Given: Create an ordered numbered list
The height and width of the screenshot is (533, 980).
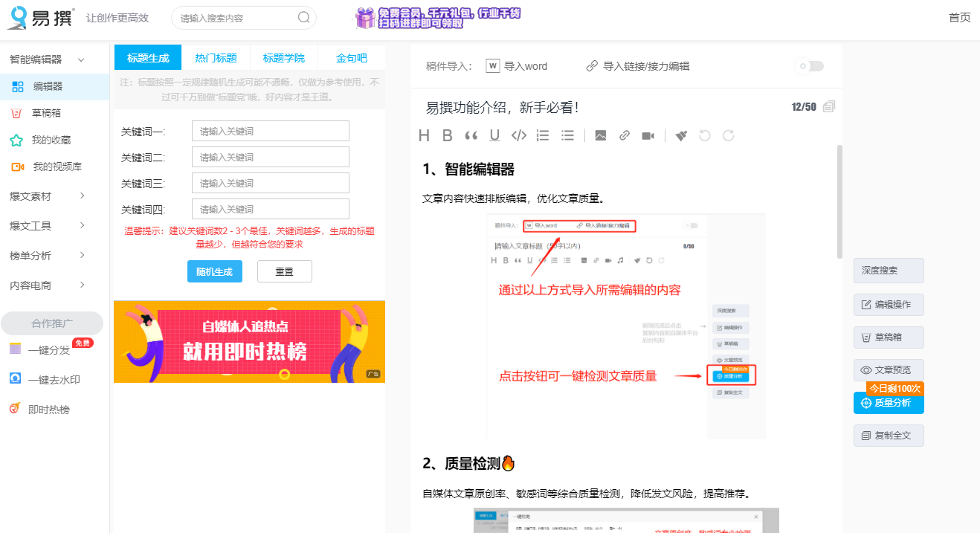Looking at the screenshot, I should [x=543, y=135].
